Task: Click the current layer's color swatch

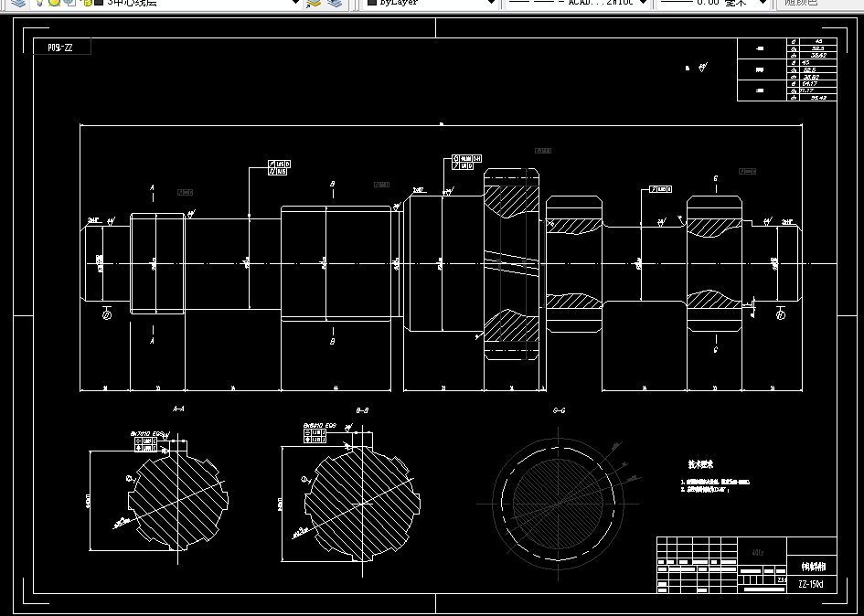Action: tap(99, 3)
